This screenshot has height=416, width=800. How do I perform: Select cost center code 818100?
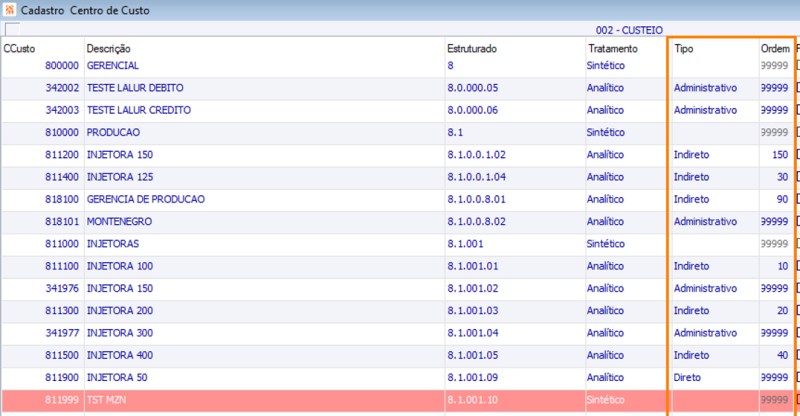(62, 200)
